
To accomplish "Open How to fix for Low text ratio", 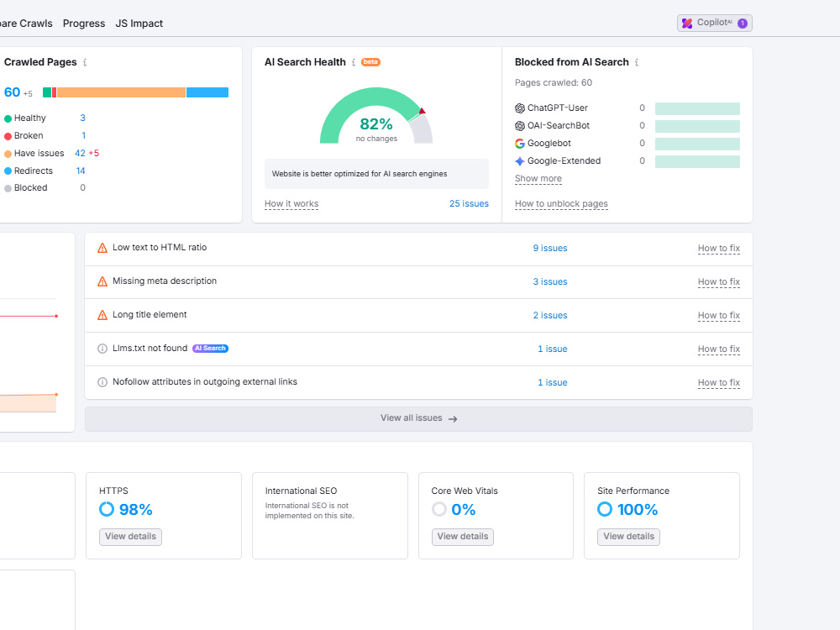I will [719, 248].
